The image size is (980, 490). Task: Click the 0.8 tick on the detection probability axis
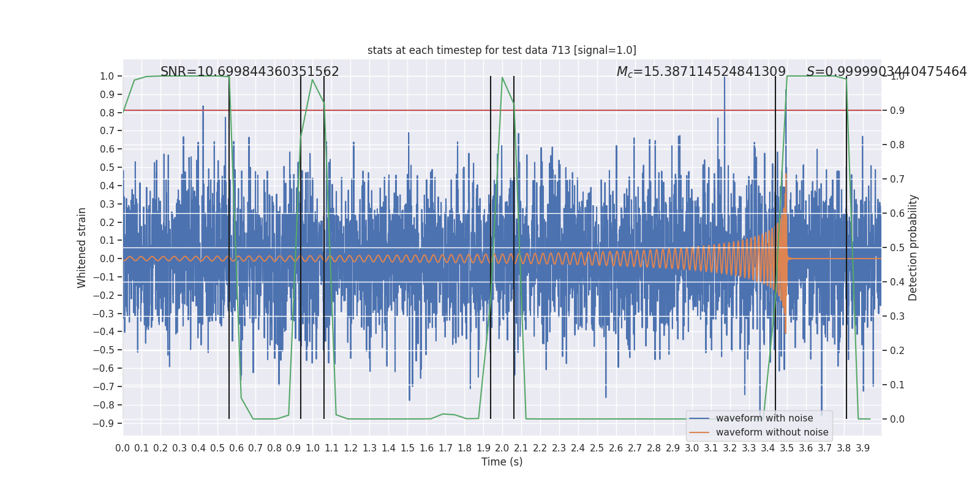click(897, 145)
